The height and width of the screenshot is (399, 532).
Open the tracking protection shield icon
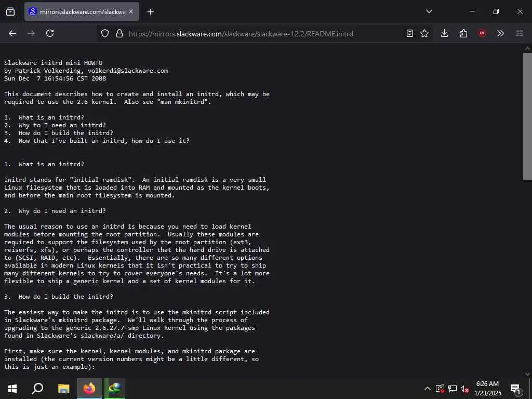point(105,34)
